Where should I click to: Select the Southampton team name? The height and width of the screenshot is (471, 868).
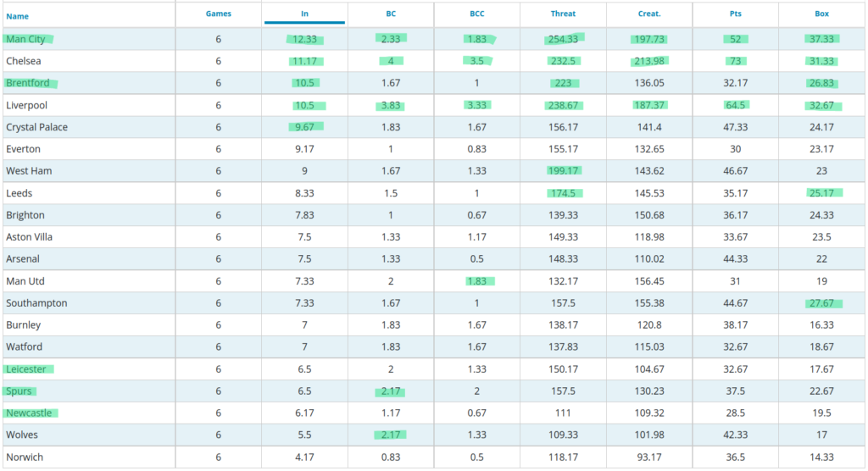tap(36, 303)
